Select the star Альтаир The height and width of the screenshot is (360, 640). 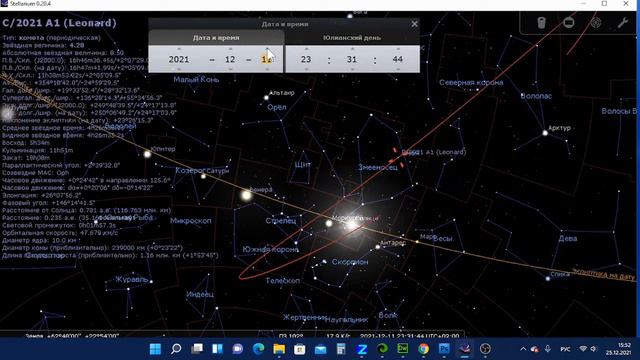266,98
